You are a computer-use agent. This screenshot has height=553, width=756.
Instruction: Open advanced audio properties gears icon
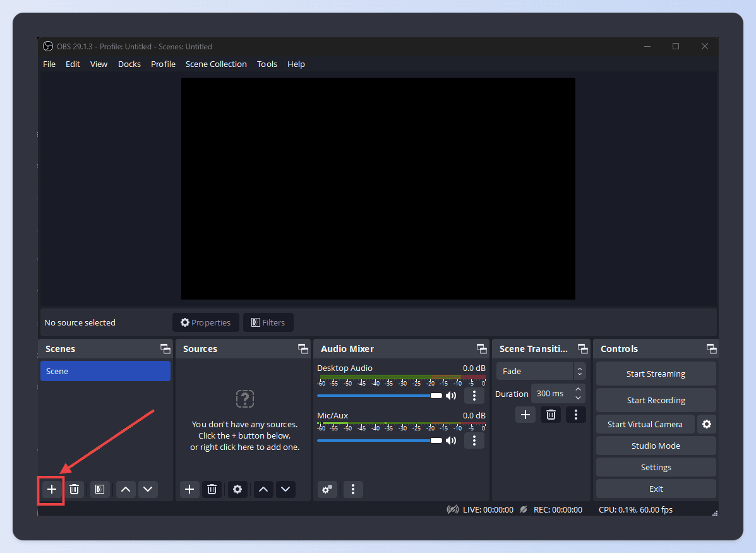pyautogui.click(x=327, y=489)
